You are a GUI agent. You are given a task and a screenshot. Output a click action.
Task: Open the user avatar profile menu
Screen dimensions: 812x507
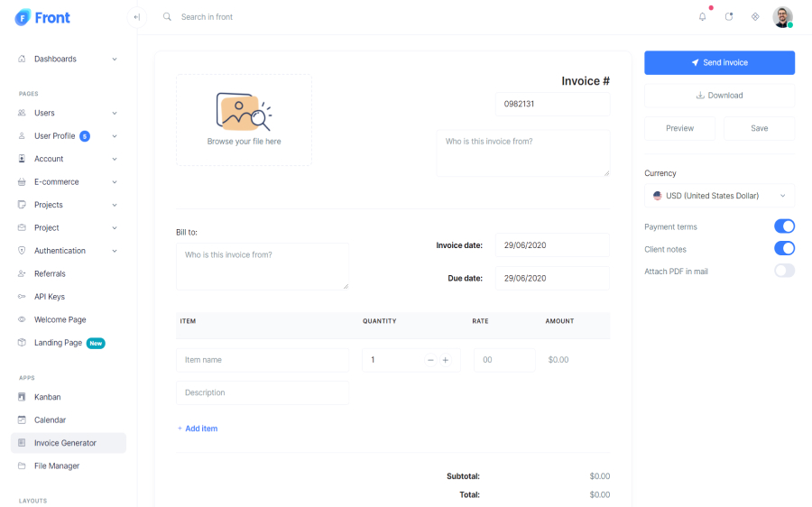point(782,17)
